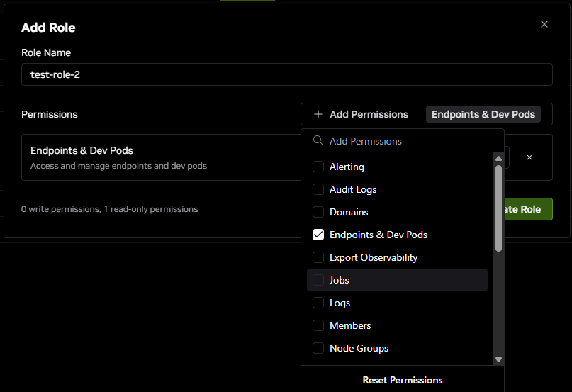The image size is (572, 392).
Task: Remove the Endpoints & Dev Pods permission row
Action: 529,157
